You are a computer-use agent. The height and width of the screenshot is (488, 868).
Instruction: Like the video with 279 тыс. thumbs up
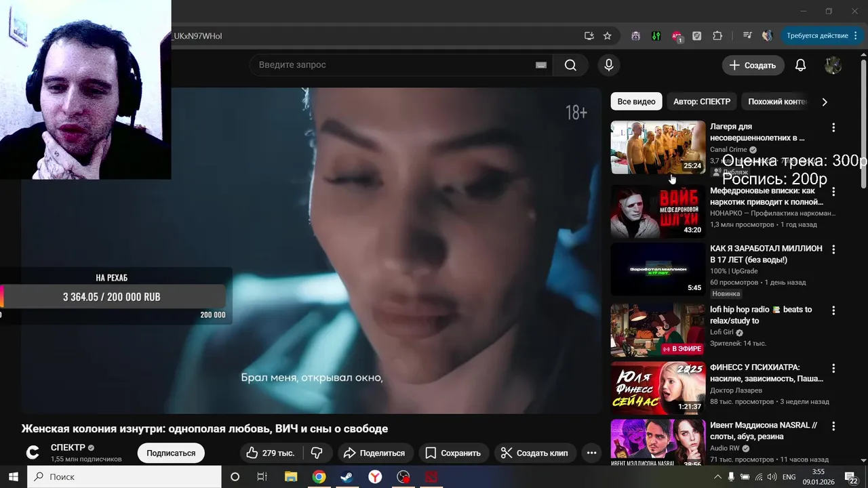pyautogui.click(x=270, y=453)
